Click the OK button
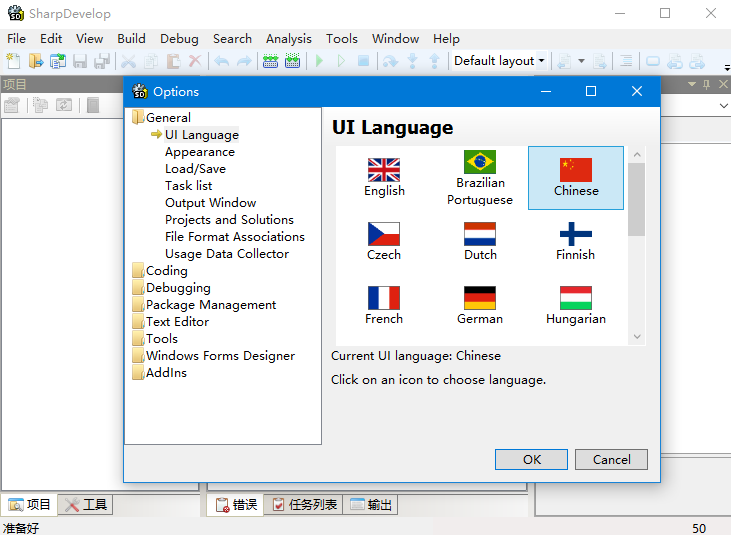The height and width of the screenshot is (535, 731). coord(531,460)
